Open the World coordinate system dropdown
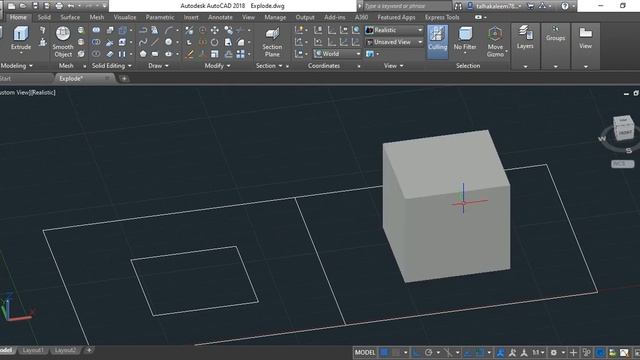 click(337, 54)
